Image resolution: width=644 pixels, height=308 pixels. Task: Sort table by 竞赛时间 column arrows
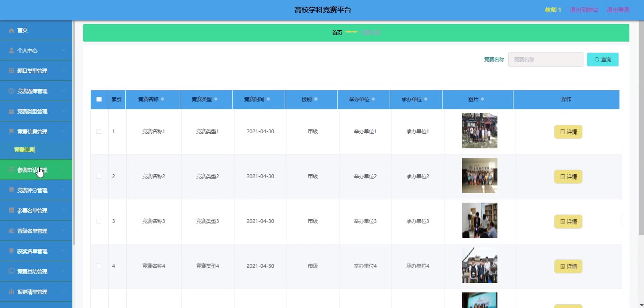point(269,99)
